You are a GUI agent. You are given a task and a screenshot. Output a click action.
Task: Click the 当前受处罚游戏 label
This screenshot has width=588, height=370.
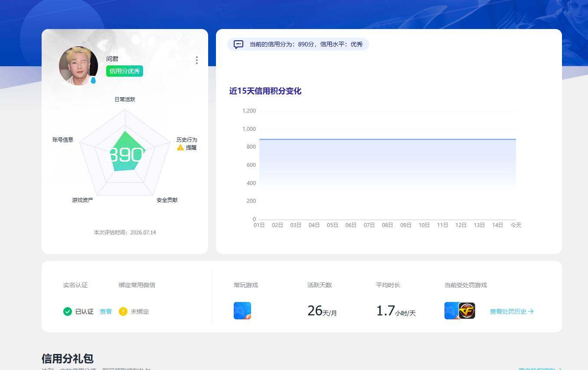(466, 285)
